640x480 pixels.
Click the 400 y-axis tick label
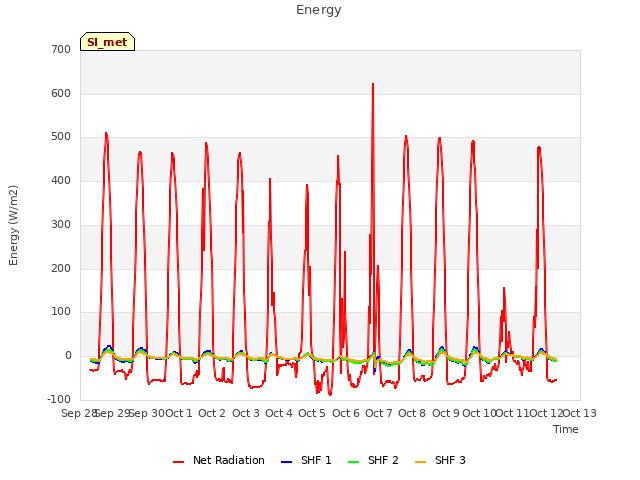[x=61, y=180]
